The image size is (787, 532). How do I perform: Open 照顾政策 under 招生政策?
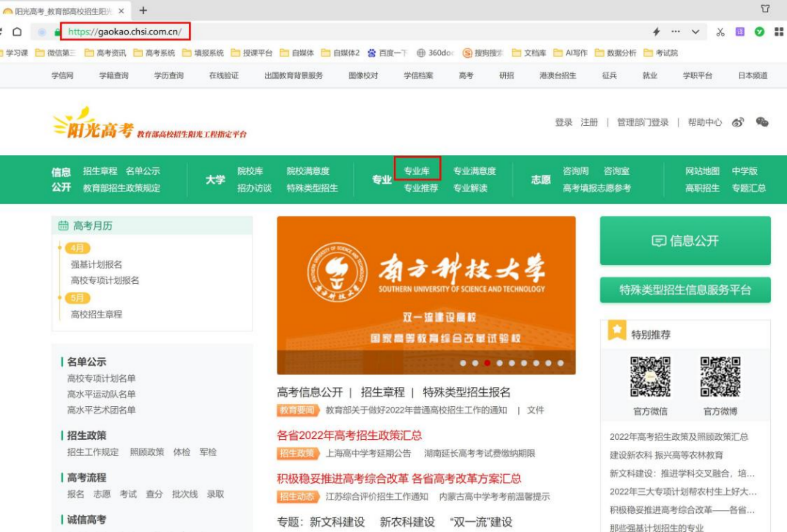147,452
